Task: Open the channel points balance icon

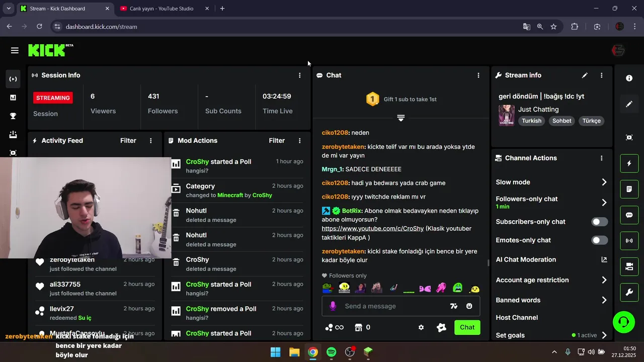Action: click(x=334, y=327)
